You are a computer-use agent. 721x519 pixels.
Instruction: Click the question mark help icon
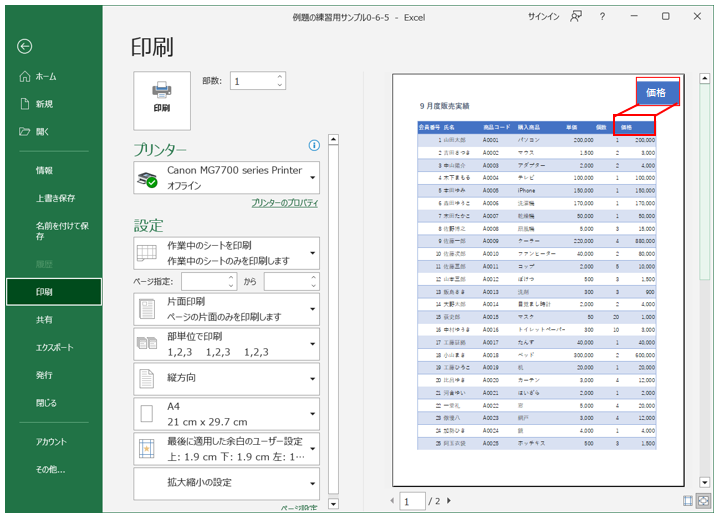tap(602, 17)
